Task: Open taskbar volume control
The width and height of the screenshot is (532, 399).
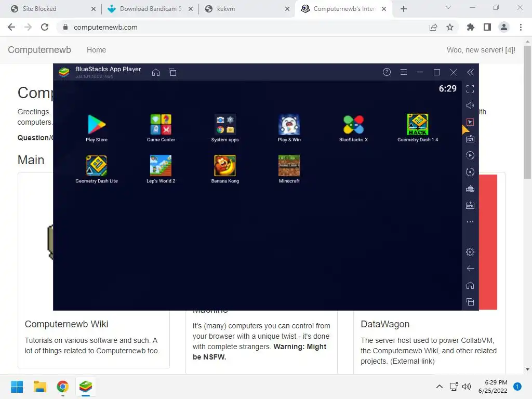Action: 467,387
